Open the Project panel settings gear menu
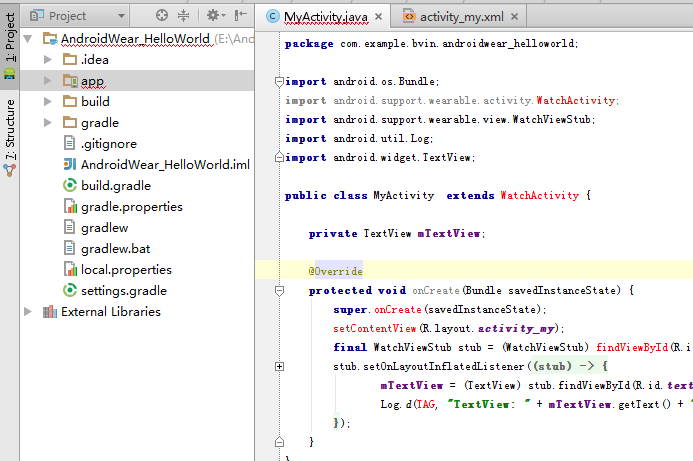This screenshot has width=693, height=461. click(x=216, y=15)
